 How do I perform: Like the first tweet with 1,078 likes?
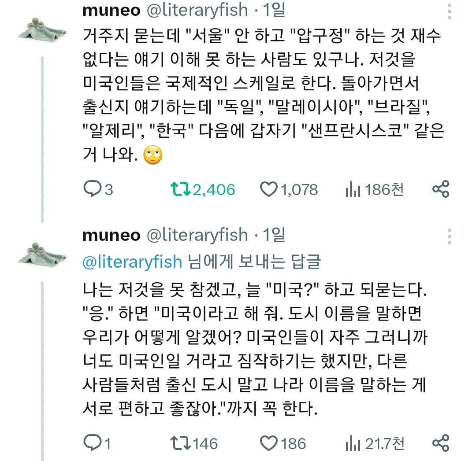tap(268, 190)
